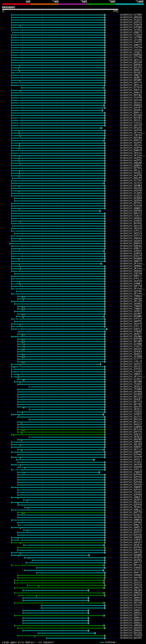This screenshot has height=644, width=146.
Task: Select hit UniRef100_A0MWF1
Action: coord(131,284)
